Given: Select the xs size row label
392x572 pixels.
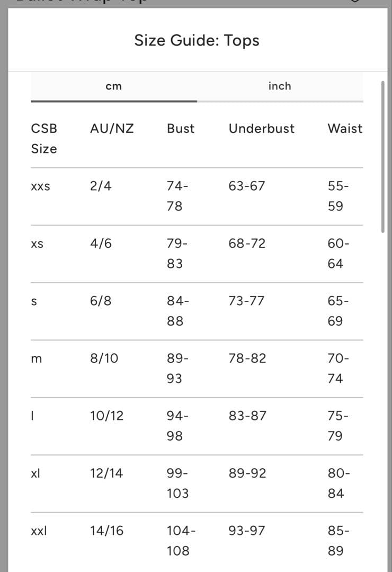Looking at the screenshot, I should pos(37,244).
